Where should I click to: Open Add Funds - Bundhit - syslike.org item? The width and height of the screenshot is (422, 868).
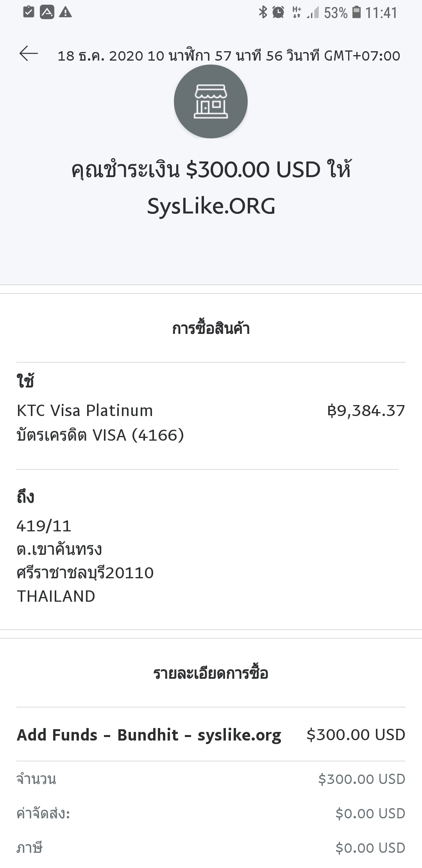pyautogui.click(x=211, y=735)
